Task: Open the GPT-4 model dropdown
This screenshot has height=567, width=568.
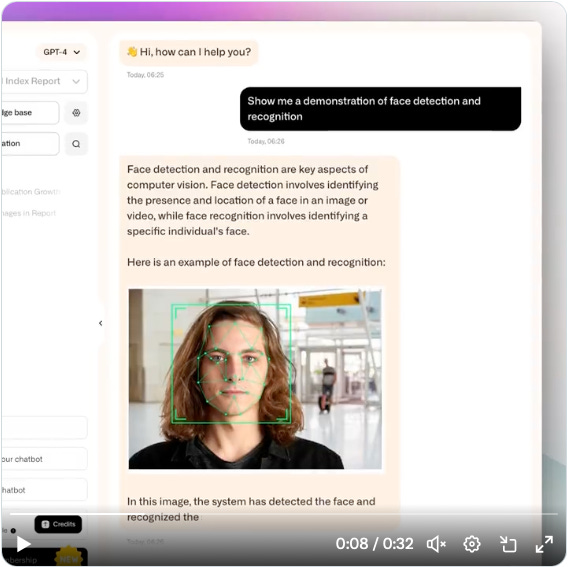Action: click(x=62, y=52)
